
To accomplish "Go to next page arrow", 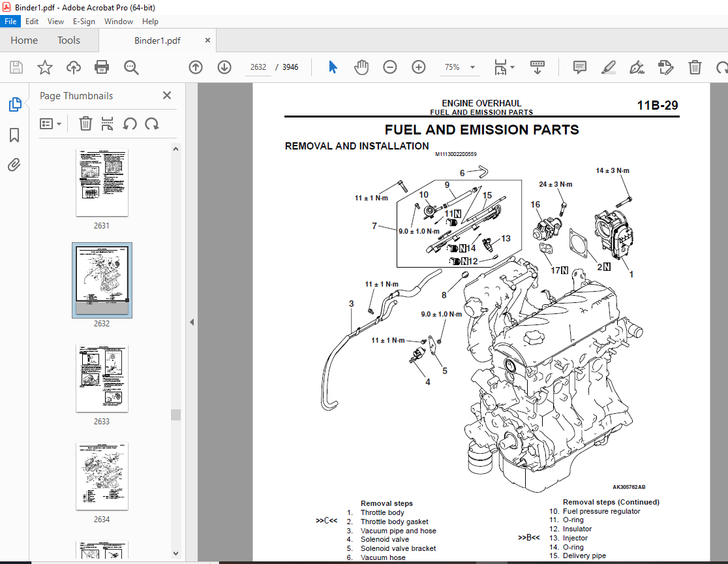I will point(224,67).
